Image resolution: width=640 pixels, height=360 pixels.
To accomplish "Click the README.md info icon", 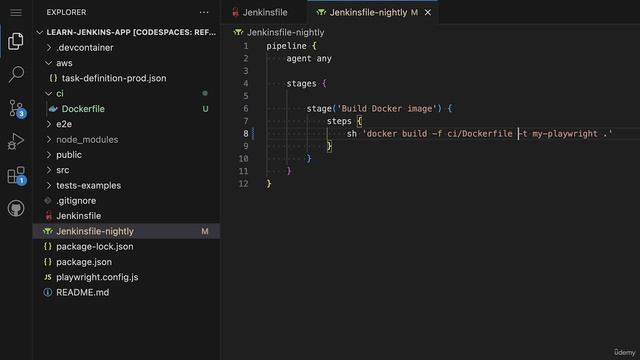I will (48, 292).
